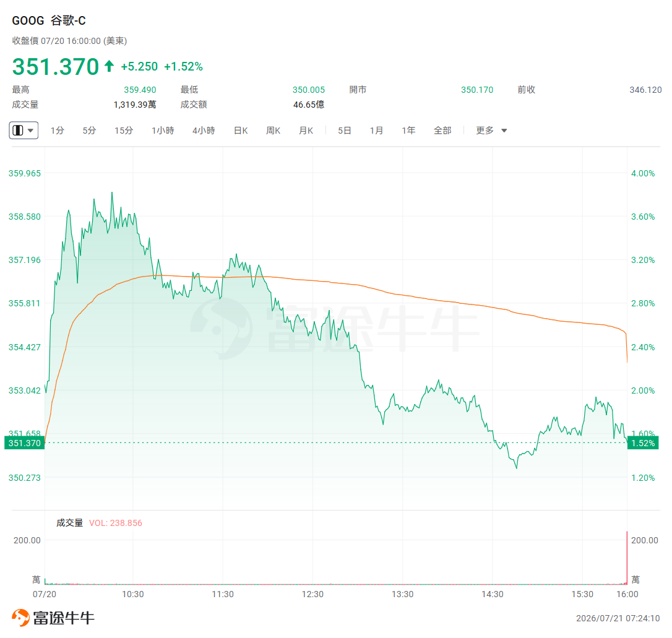This screenshot has width=672, height=638.
Task: Click the 成交量 volume indicator label
Action: (x=69, y=523)
